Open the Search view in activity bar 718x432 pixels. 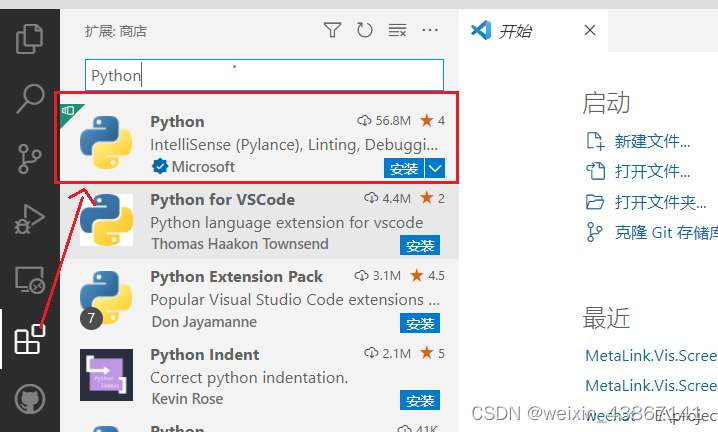[30, 98]
